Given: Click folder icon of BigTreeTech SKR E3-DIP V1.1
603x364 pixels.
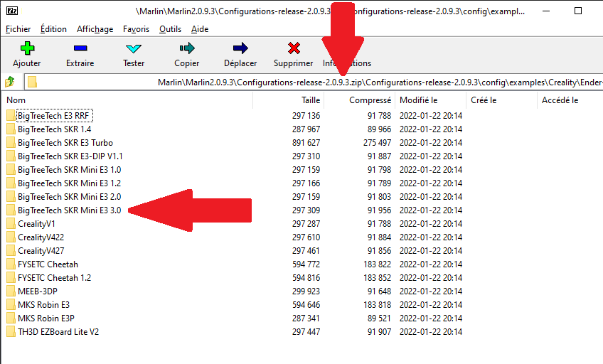Looking at the screenshot, I should (11, 156).
